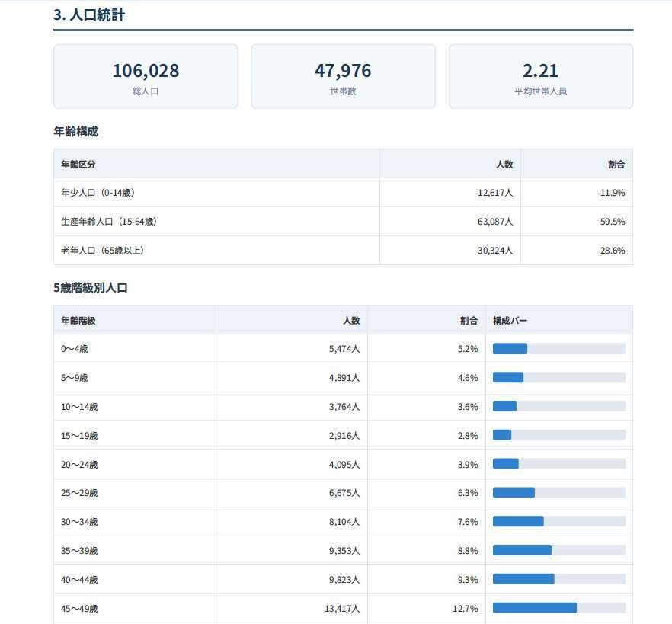The height and width of the screenshot is (624, 672).
Task: Select the 年少人口（0-14歳） row
Action: (344, 193)
